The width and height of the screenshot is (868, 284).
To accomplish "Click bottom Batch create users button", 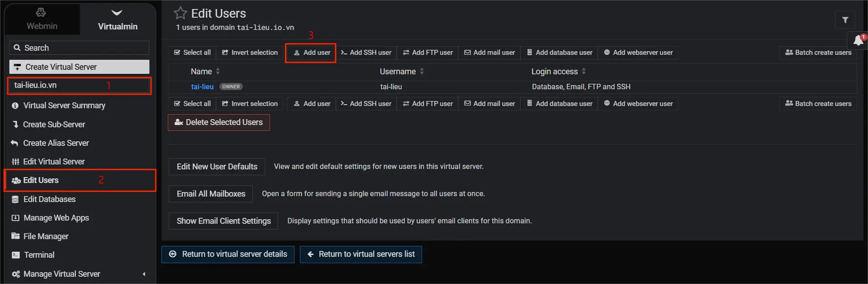I will tap(818, 104).
